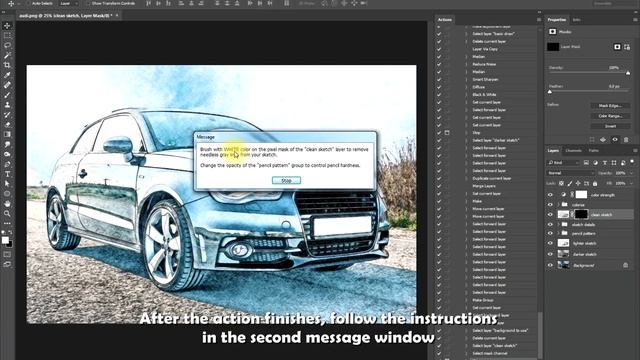Hide the colorize group
This screenshot has height=360, width=640.
click(550, 204)
